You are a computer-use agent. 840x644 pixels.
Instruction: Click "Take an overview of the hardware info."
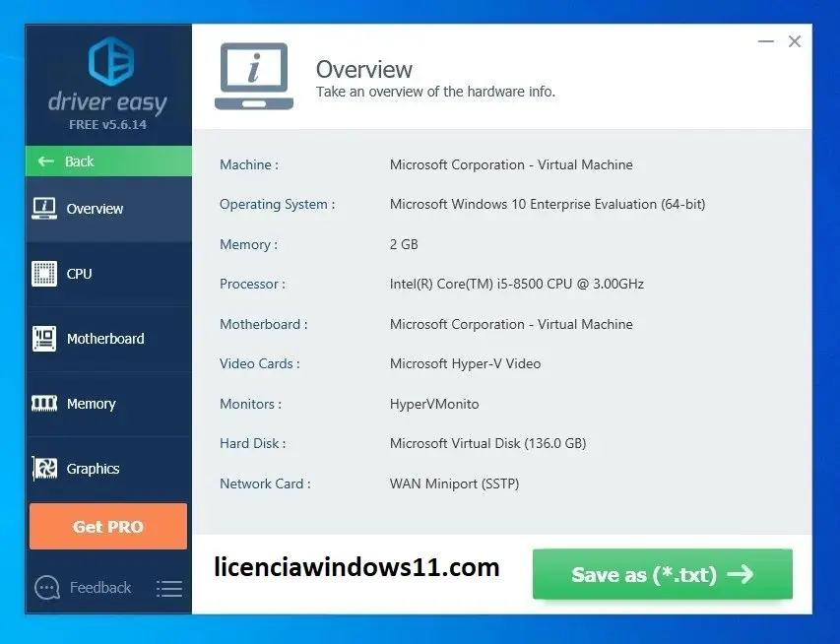(x=435, y=92)
